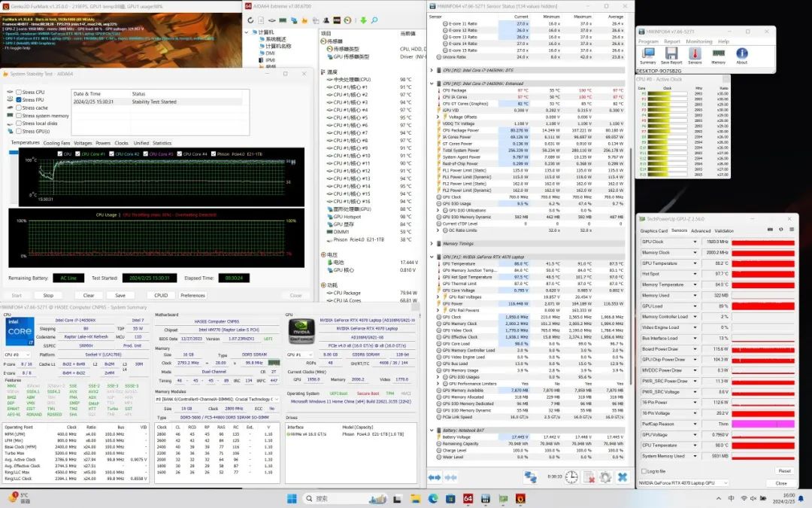Tick the Log to file checkbox in GPU-Z

coord(644,471)
